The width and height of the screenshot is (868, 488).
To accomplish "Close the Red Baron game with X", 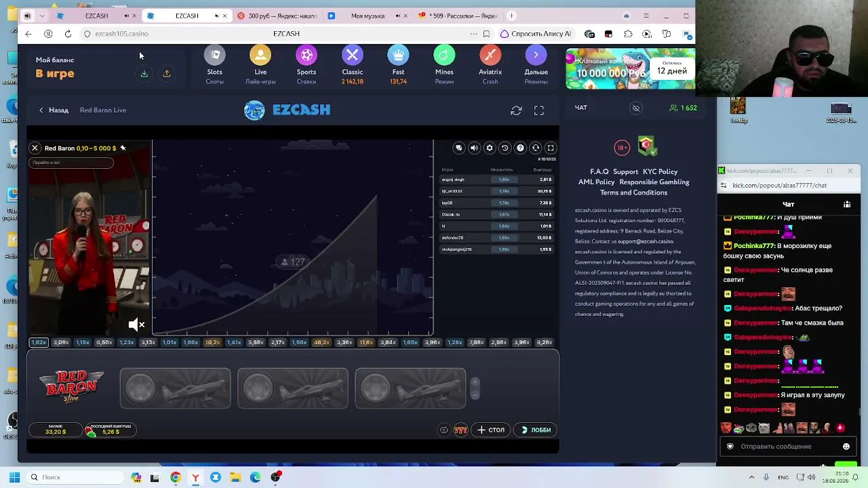I will [35, 148].
